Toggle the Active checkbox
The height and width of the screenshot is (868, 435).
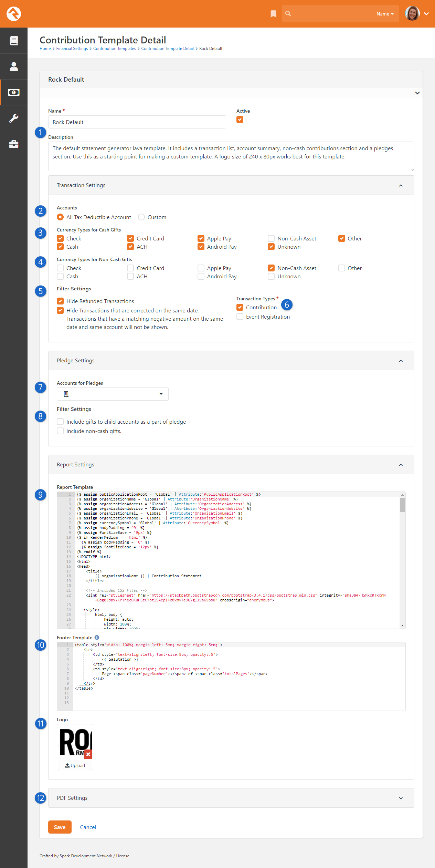[x=240, y=120]
